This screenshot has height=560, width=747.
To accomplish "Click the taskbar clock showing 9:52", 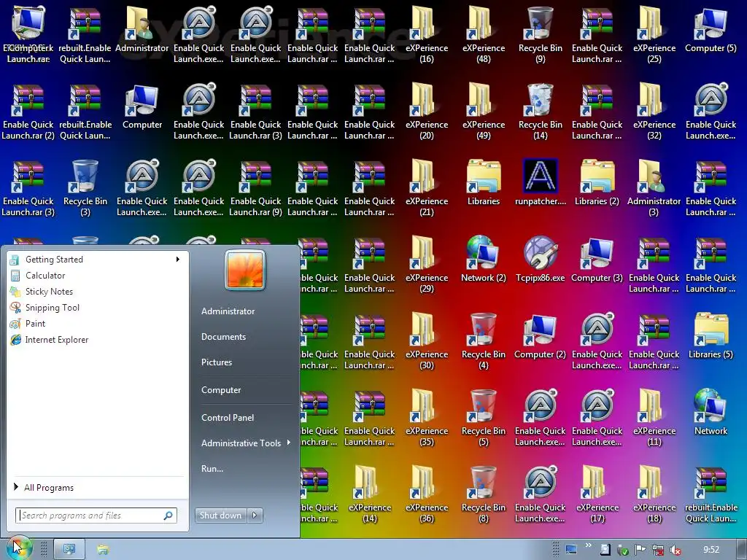I will point(711,550).
